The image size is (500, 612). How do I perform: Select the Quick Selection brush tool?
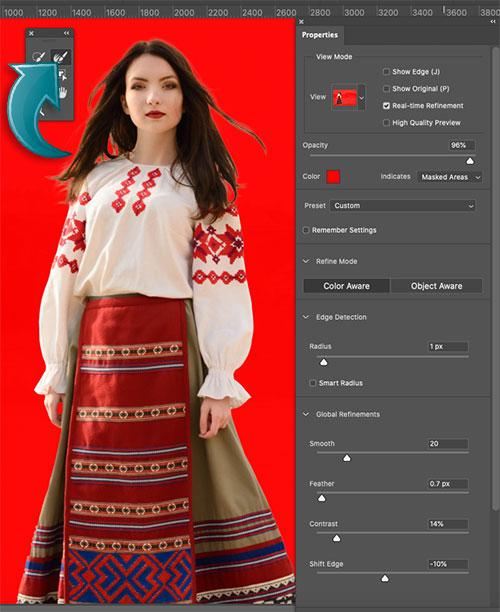(39, 57)
